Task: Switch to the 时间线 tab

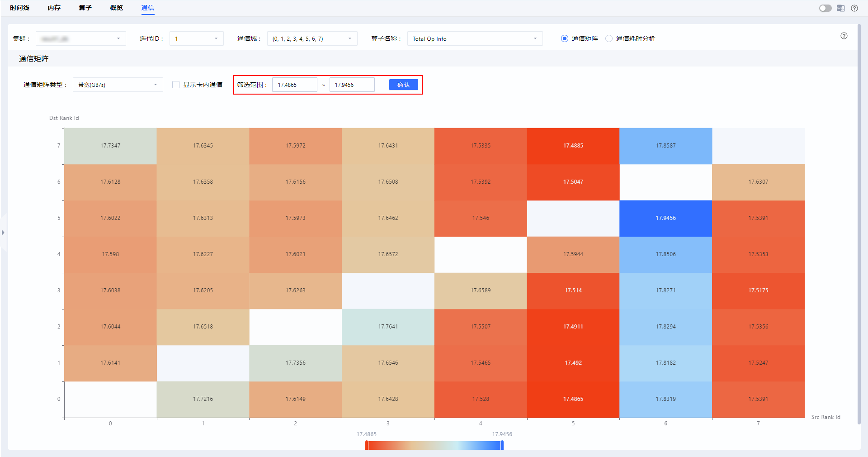Action: pos(19,8)
